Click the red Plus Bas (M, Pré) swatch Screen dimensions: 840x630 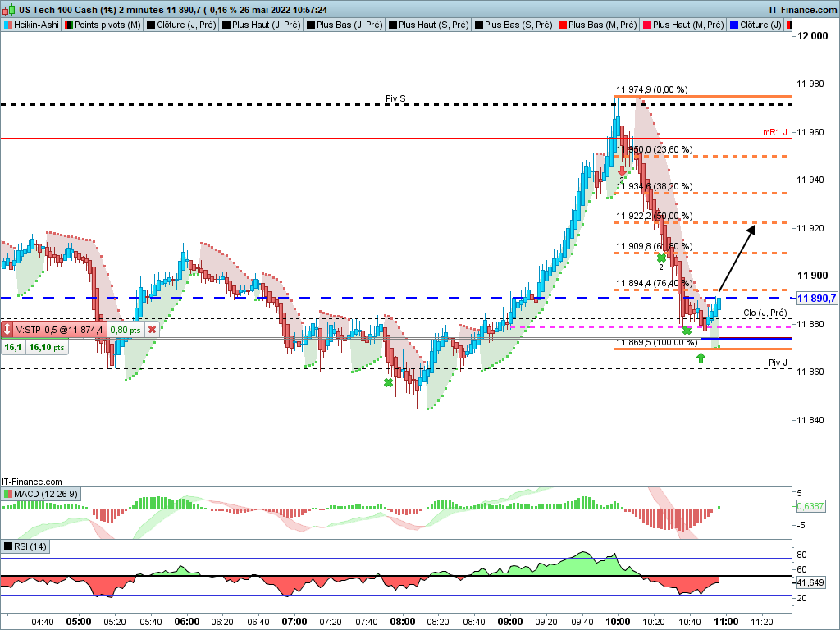point(562,25)
